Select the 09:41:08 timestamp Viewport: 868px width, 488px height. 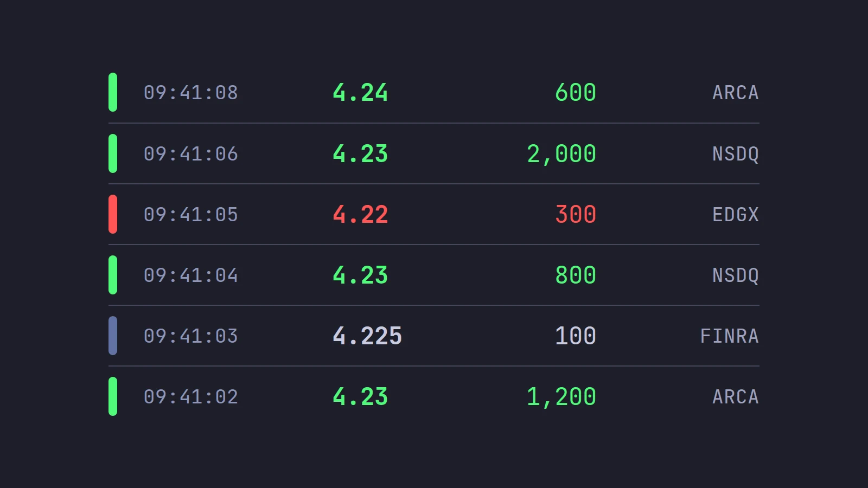190,93
